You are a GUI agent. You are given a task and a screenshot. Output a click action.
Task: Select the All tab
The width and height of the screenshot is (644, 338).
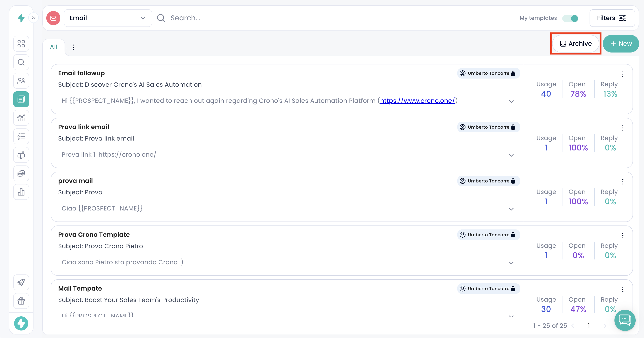pyautogui.click(x=54, y=47)
